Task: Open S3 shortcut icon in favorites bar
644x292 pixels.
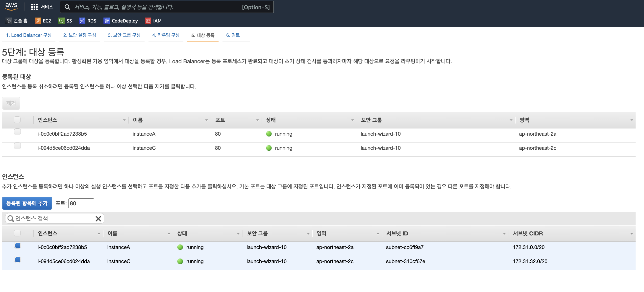Action: point(61,21)
